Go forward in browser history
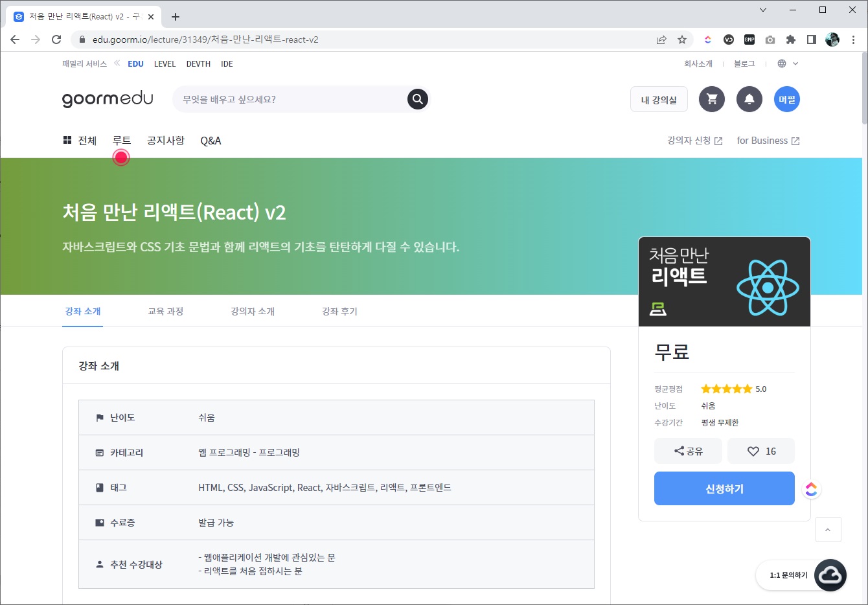868x605 pixels. [x=36, y=40]
